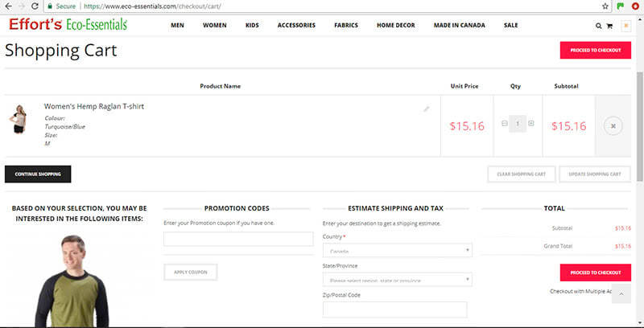Open the site search icon
The image size is (644, 328).
(x=598, y=26)
